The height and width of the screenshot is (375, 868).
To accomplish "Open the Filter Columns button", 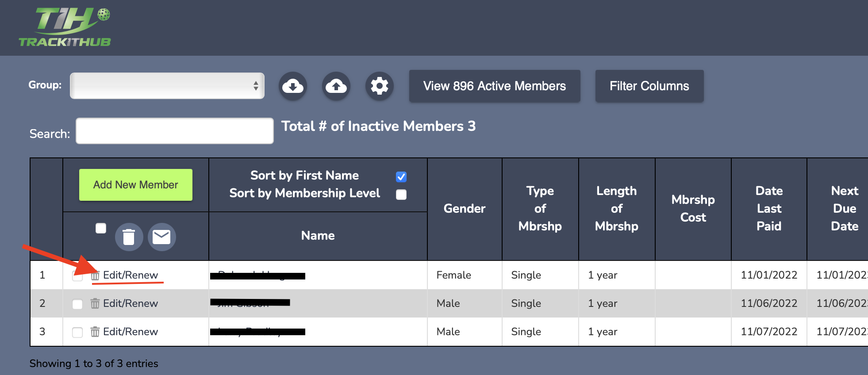I will tap(649, 86).
